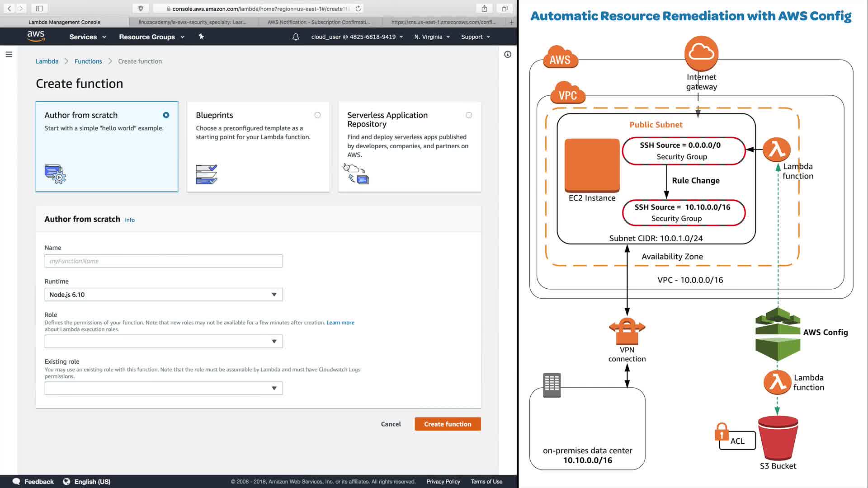Open the Runtime Node.js 6.10 dropdown
Screen dimensions: 868x488
coord(163,295)
